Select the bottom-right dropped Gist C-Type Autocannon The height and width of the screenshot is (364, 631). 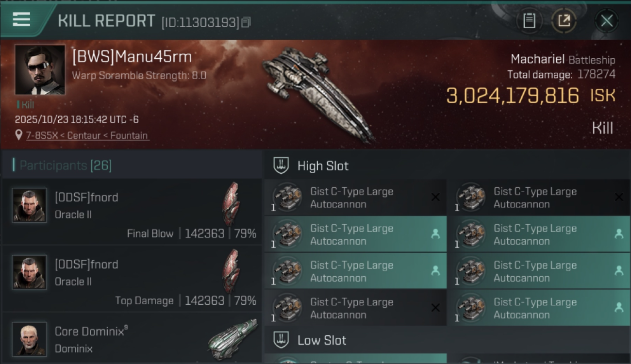[538, 308]
